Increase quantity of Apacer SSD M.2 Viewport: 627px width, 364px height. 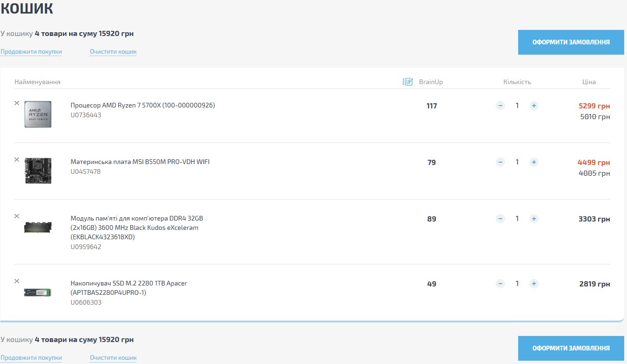pos(534,284)
